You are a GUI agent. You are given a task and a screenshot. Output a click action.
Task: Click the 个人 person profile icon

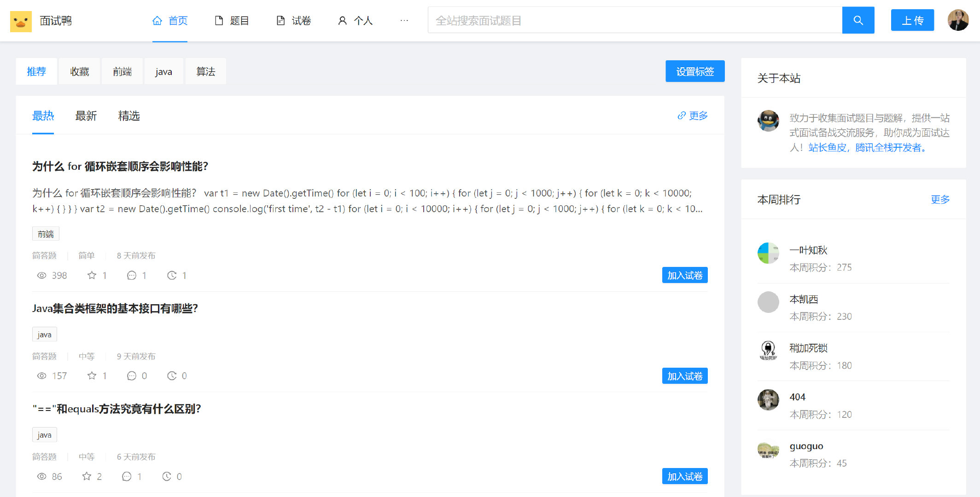pyautogui.click(x=341, y=20)
